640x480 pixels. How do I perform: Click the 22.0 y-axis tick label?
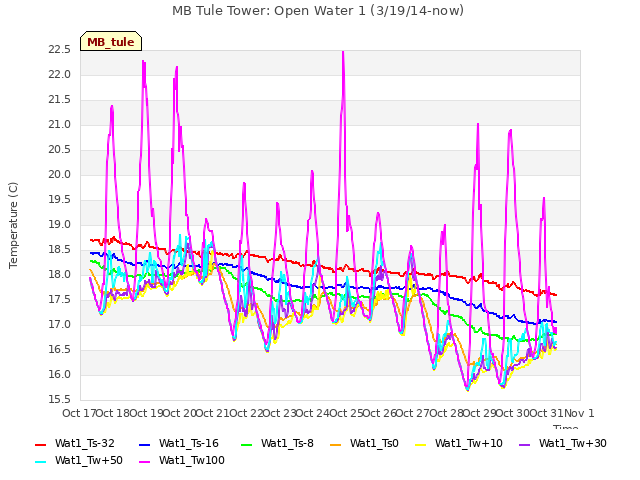click(60, 75)
